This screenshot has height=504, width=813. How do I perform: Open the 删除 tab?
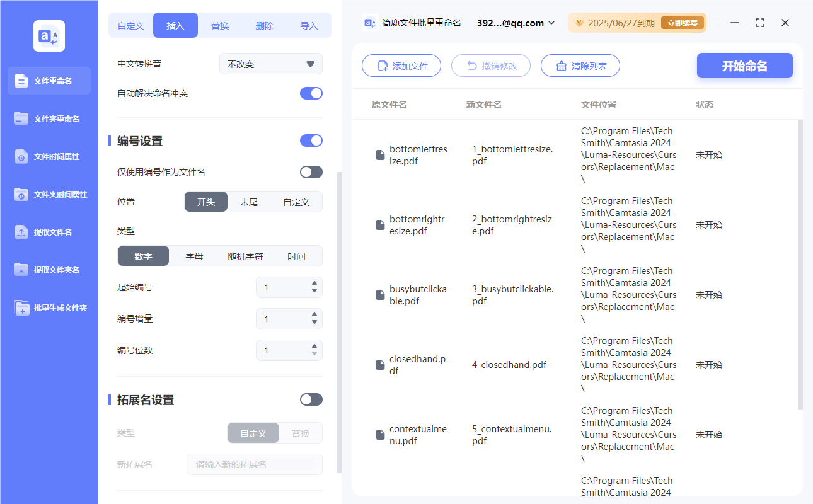click(264, 25)
